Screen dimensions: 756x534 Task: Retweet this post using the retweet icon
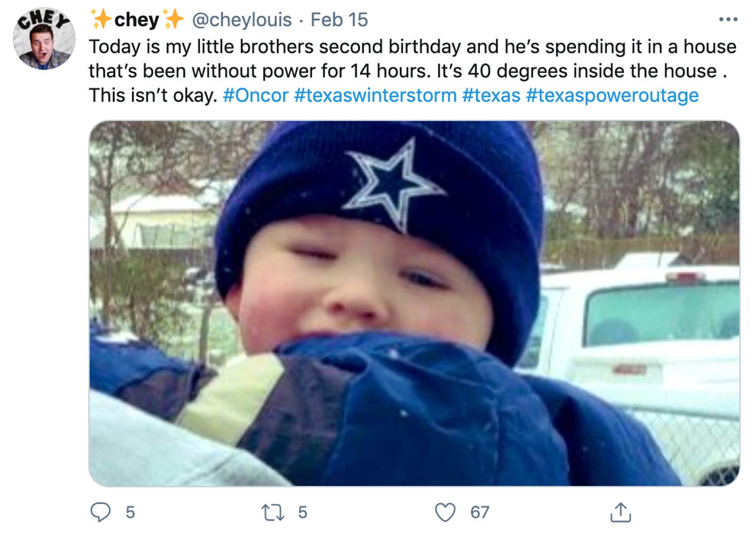coord(273,513)
